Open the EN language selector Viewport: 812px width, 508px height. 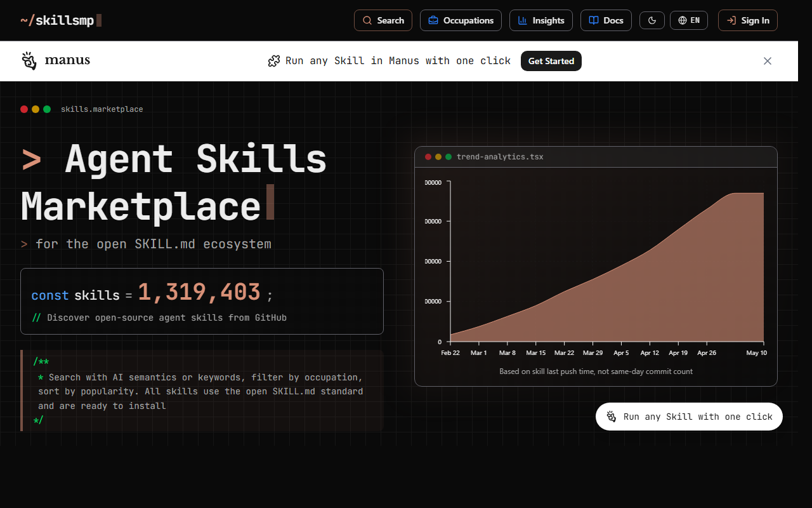[x=689, y=20]
